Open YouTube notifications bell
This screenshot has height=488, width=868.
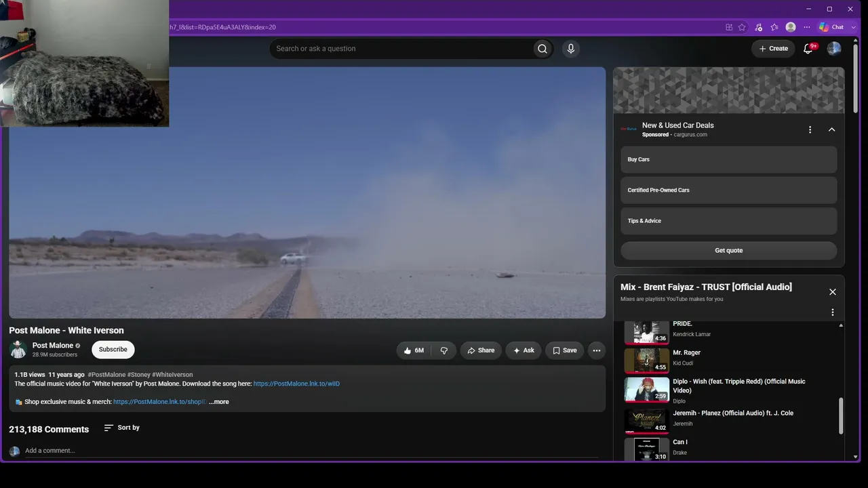(808, 49)
